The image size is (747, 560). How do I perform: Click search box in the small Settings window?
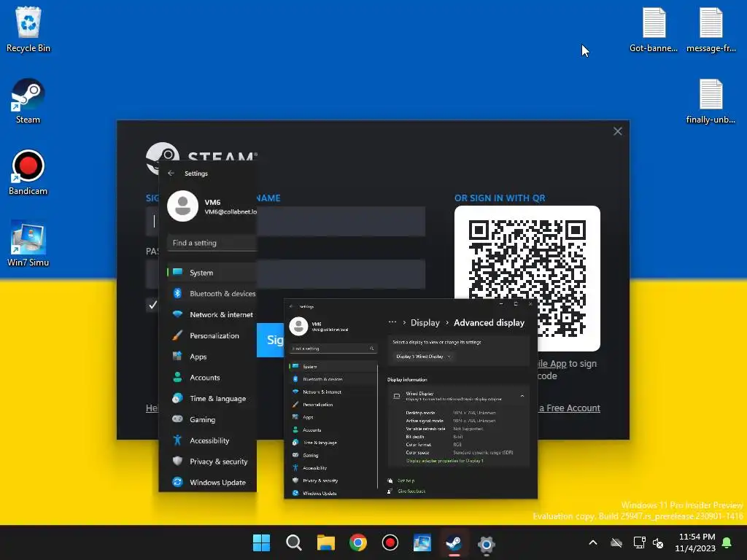point(333,349)
